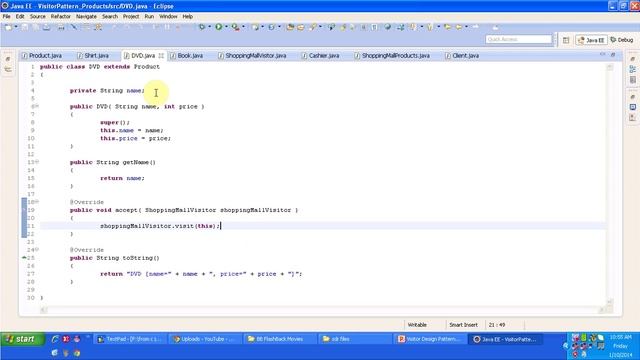Click the override indicator on toString line
Viewport: 640px width, 360px height.
(x=24, y=258)
